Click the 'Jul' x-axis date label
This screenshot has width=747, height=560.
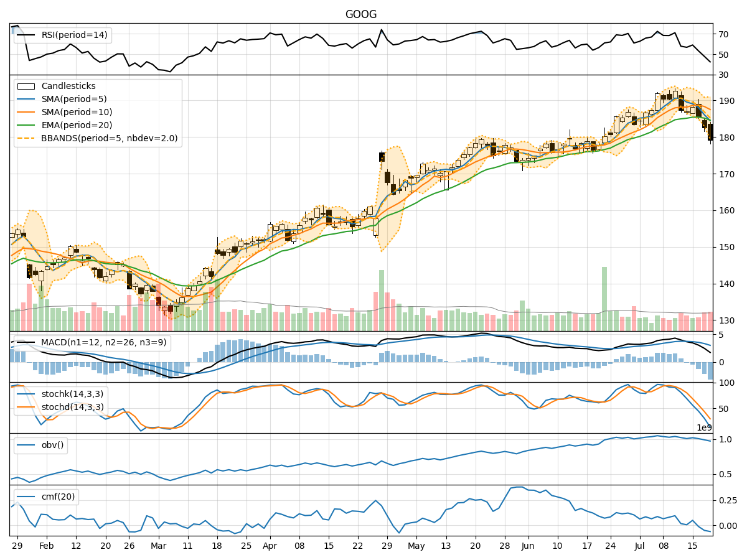click(637, 545)
